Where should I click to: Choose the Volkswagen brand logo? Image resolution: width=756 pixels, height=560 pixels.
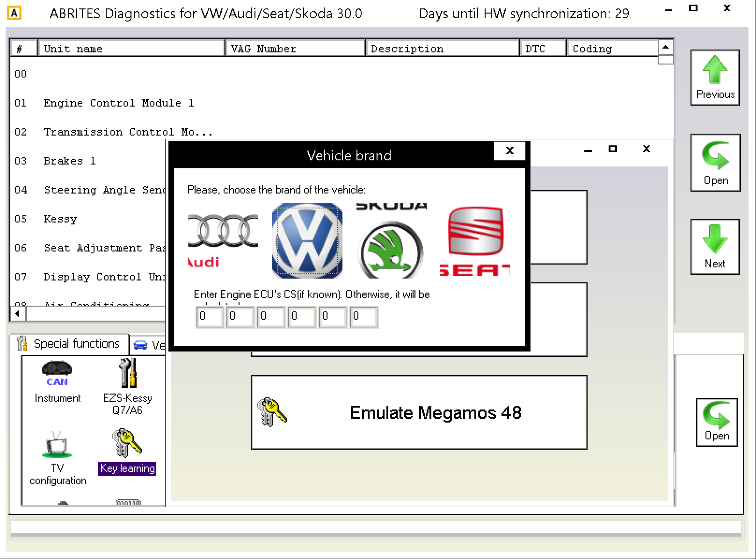[x=307, y=240]
